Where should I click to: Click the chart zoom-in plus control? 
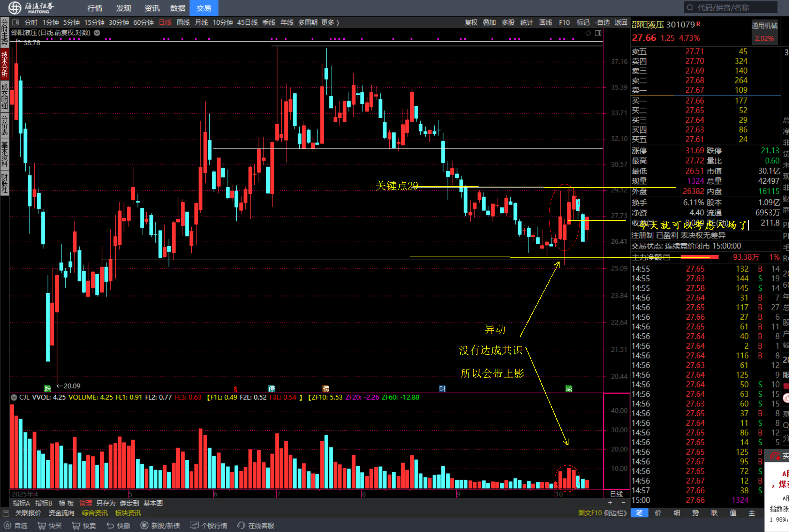tap(610, 503)
